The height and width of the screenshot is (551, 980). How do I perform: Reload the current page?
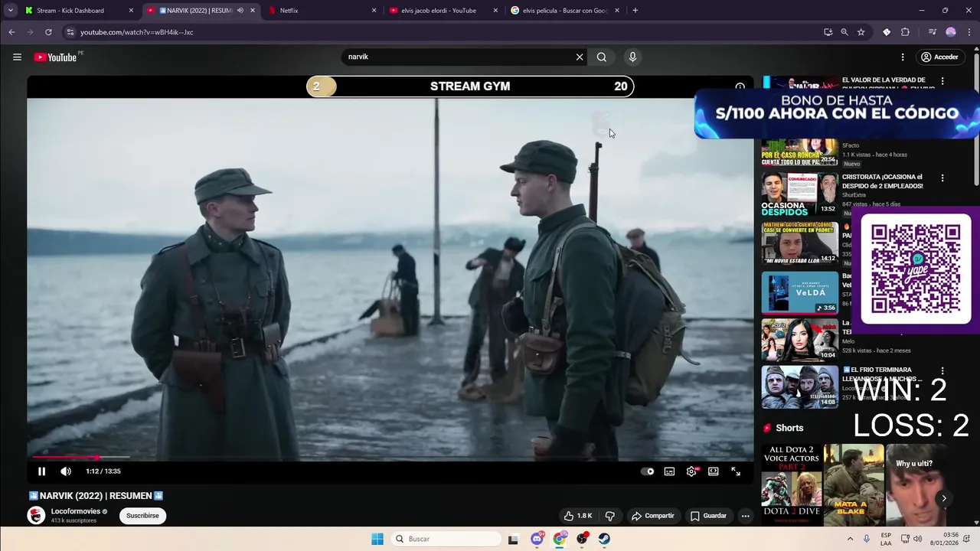coord(48,32)
